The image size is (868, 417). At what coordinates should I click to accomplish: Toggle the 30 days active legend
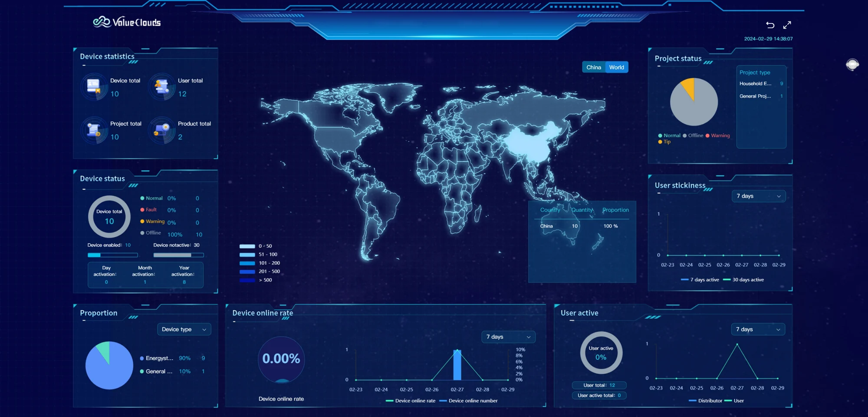(x=743, y=280)
